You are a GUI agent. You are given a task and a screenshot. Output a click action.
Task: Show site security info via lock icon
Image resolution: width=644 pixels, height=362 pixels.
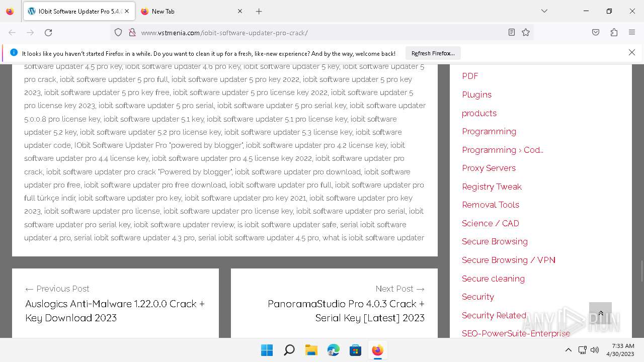click(x=132, y=33)
